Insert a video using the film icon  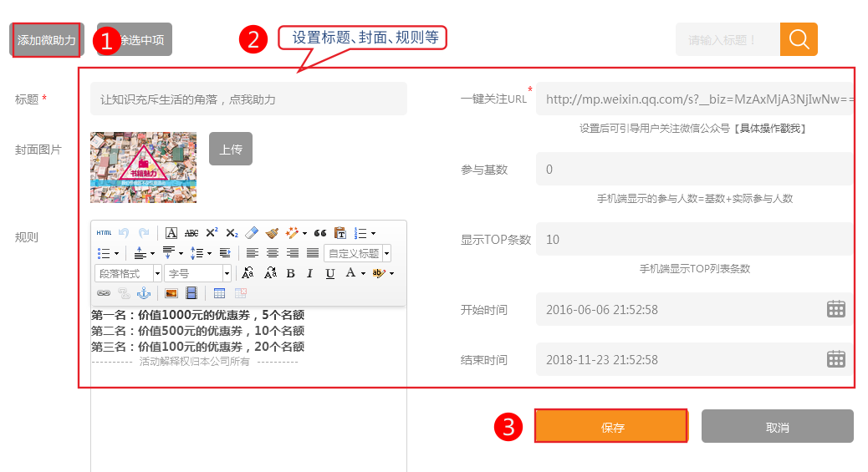[191, 293]
